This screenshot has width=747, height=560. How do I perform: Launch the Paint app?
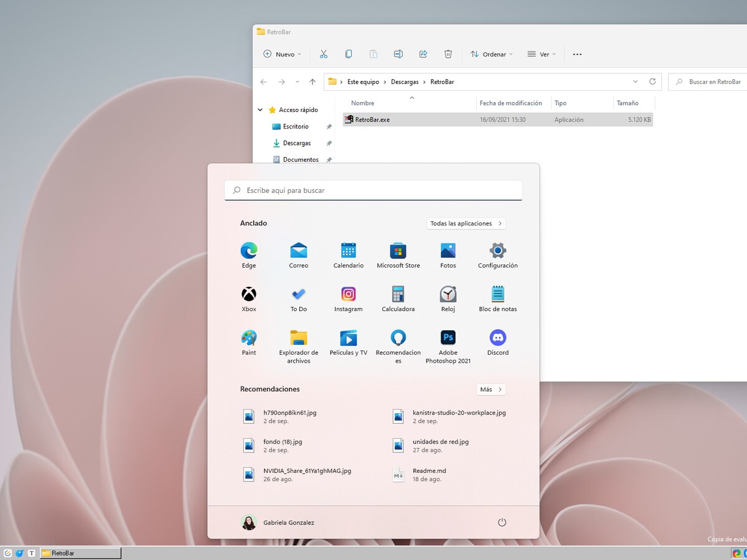pos(249,342)
